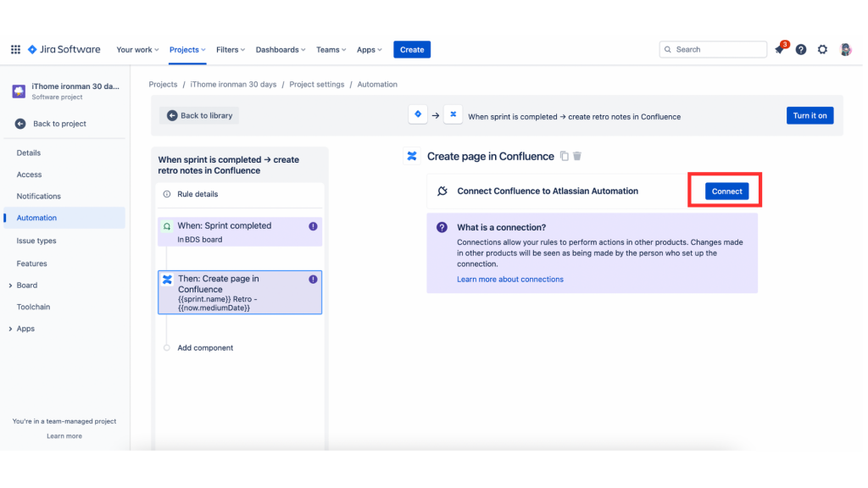Click the warning badge on Create page action
The image size is (868, 488).
pyautogui.click(x=314, y=280)
